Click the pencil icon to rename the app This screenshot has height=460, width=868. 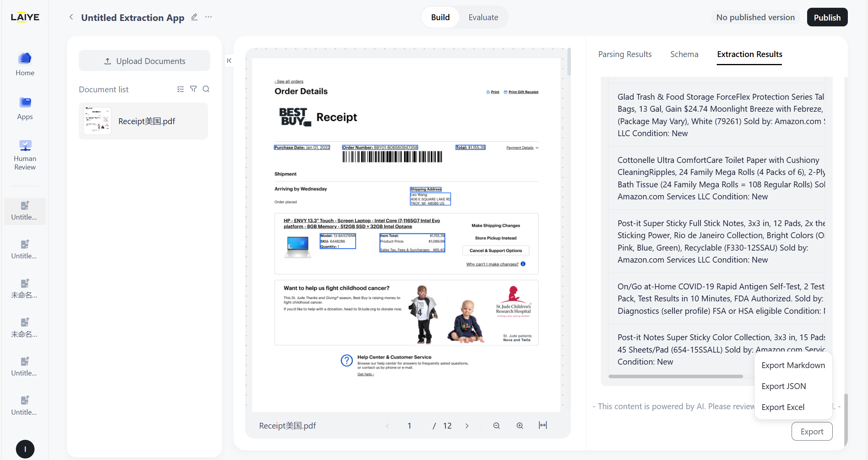(194, 17)
